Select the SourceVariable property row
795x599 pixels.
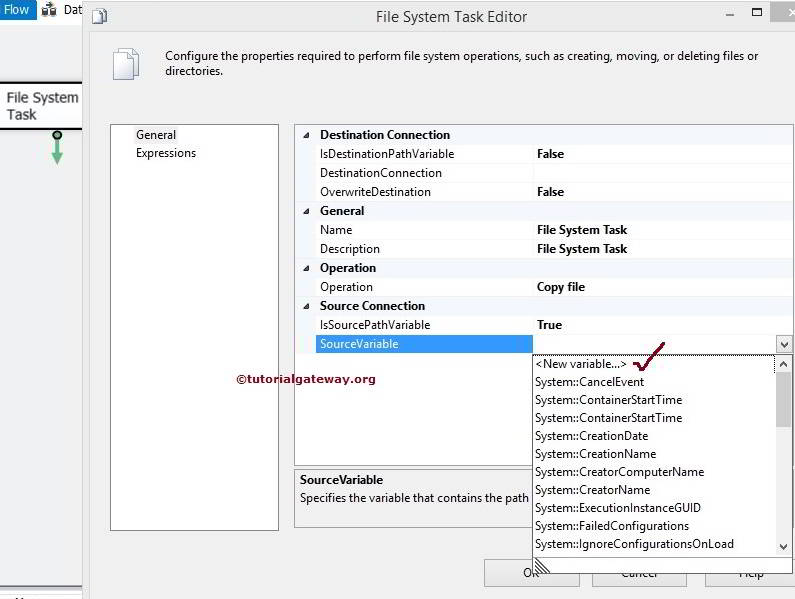(x=424, y=344)
